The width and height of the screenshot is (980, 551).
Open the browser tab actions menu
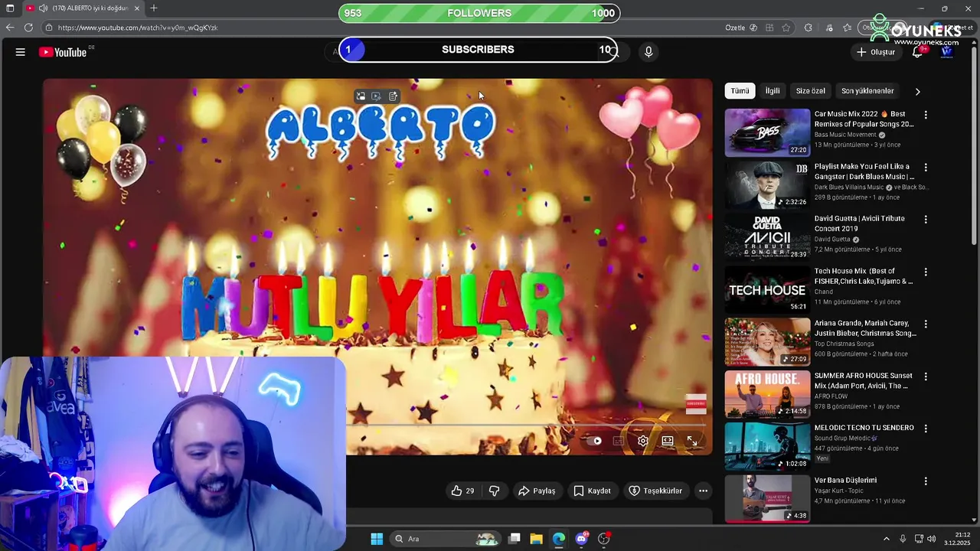tap(10, 8)
